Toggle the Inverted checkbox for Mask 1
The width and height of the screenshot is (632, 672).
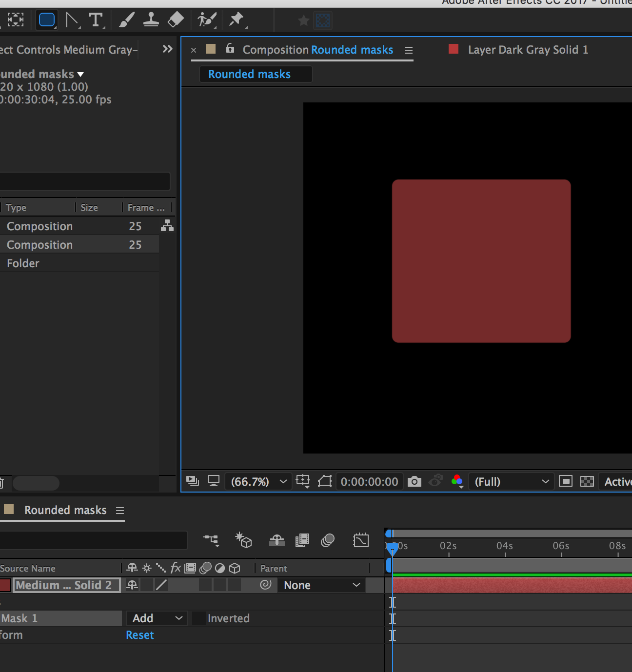coord(198,618)
